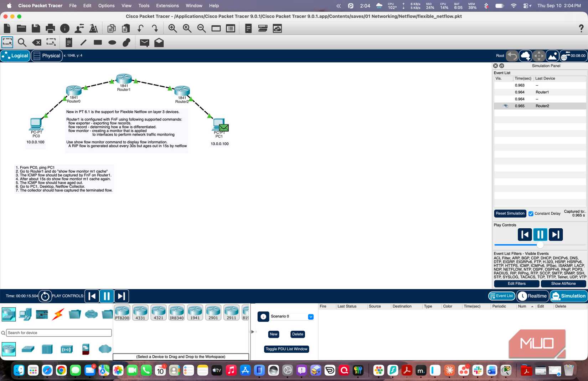Open the Options menu
This screenshot has height=381, width=588.
pos(107,6)
